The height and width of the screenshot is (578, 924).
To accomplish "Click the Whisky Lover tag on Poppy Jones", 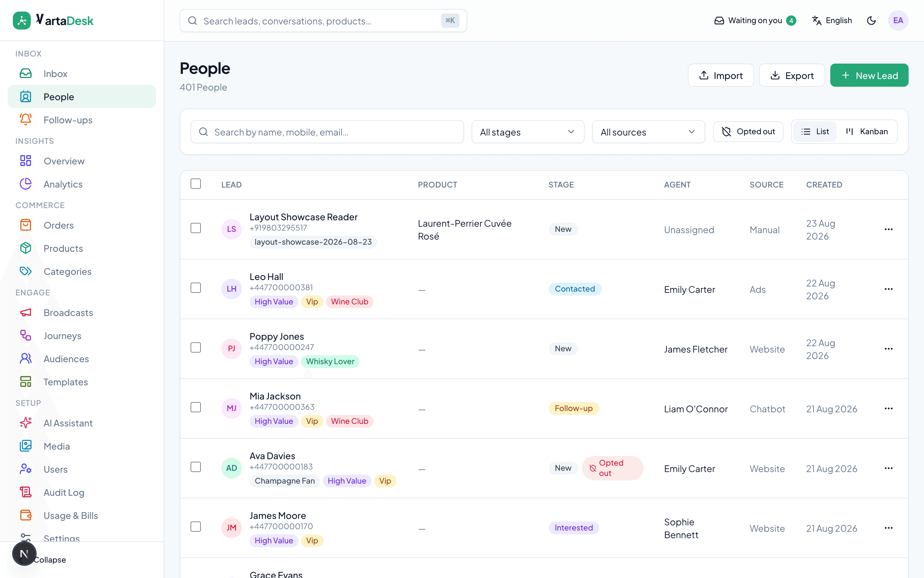I will tap(330, 361).
